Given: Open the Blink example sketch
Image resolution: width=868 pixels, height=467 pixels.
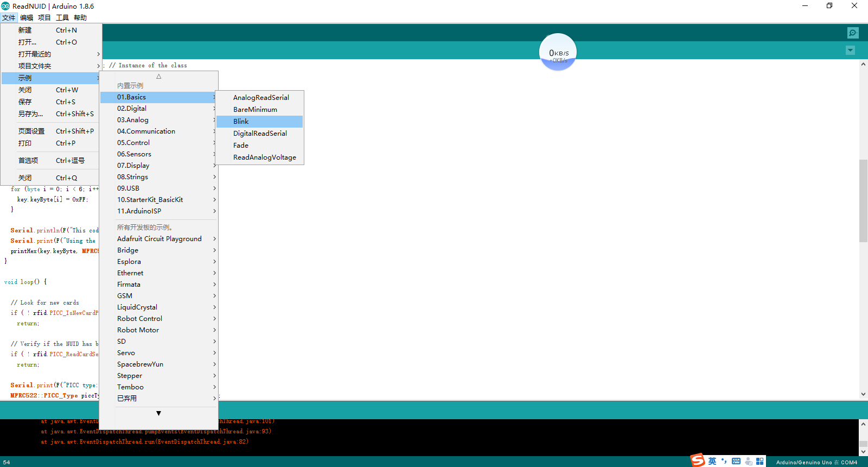Looking at the screenshot, I should pyautogui.click(x=260, y=122).
